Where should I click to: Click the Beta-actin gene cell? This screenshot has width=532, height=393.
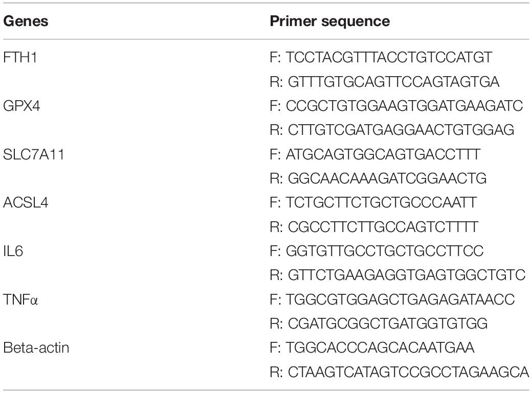36,348
